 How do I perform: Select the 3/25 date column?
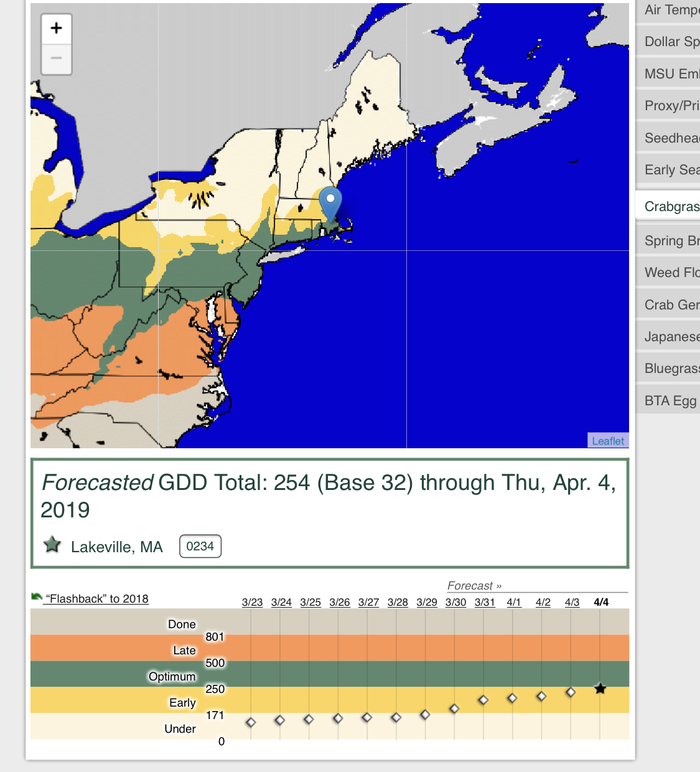[310, 602]
